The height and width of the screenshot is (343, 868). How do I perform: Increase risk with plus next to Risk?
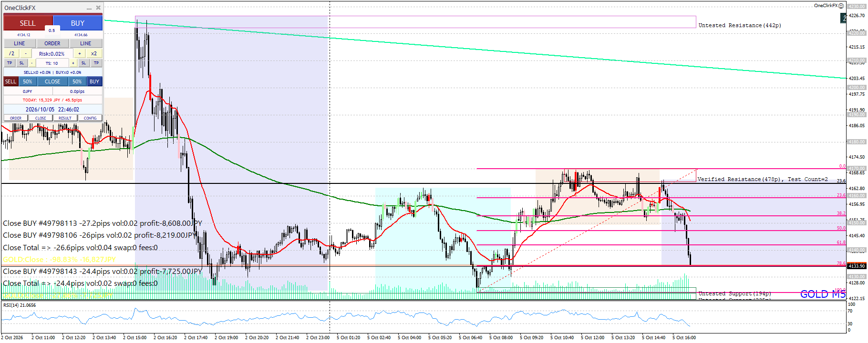80,53
